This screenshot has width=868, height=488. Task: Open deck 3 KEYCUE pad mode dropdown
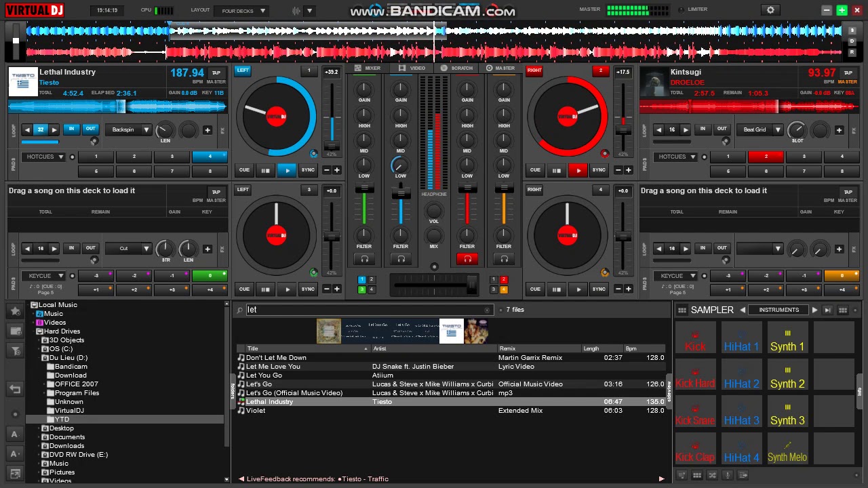click(43, 276)
